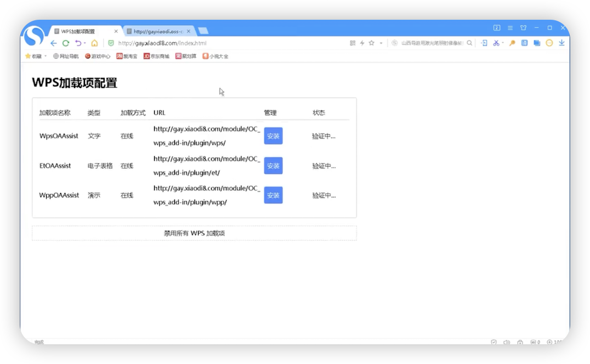This screenshot has width=590, height=364.
Task: Open the scissors tool dropdown arrow
Action: pyautogui.click(x=503, y=43)
